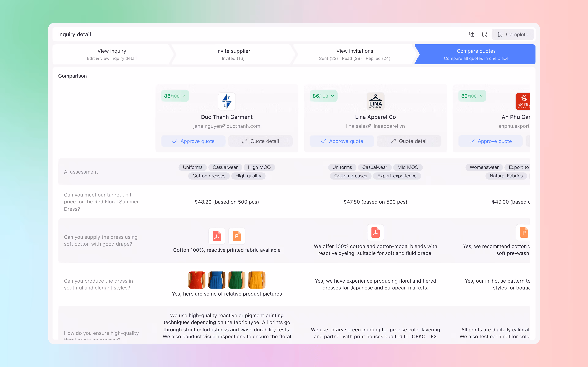Open Duc Thanh PowerPoint attachment
The width and height of the screenshot is (588, 367).
237,236
